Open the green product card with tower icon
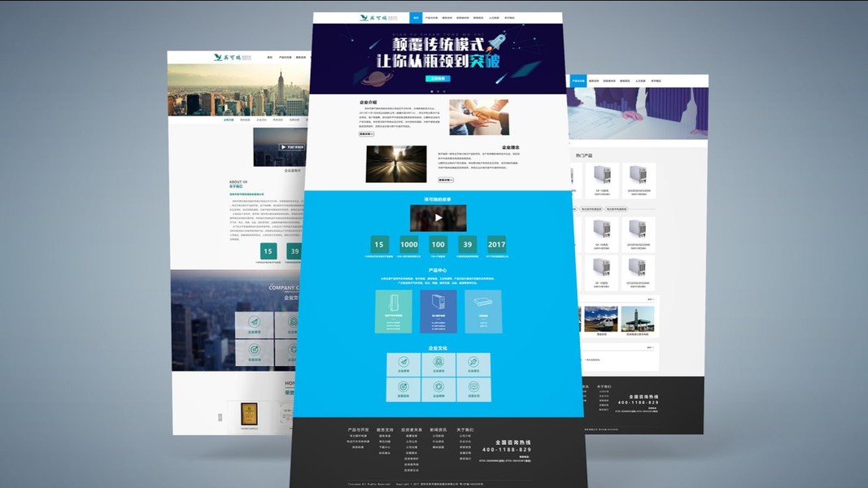Viewport: 868px width, 488px height. 394,312
